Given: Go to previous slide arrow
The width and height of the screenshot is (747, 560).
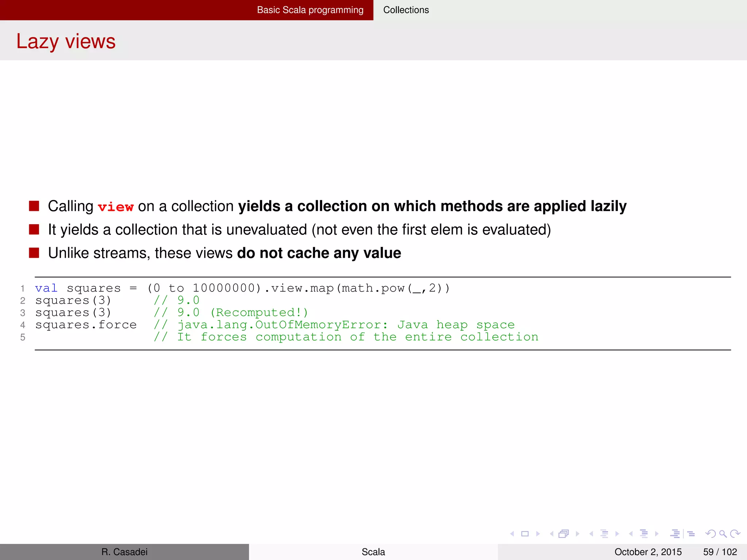Looking at the screenshot, I should (x=512, y=534).
